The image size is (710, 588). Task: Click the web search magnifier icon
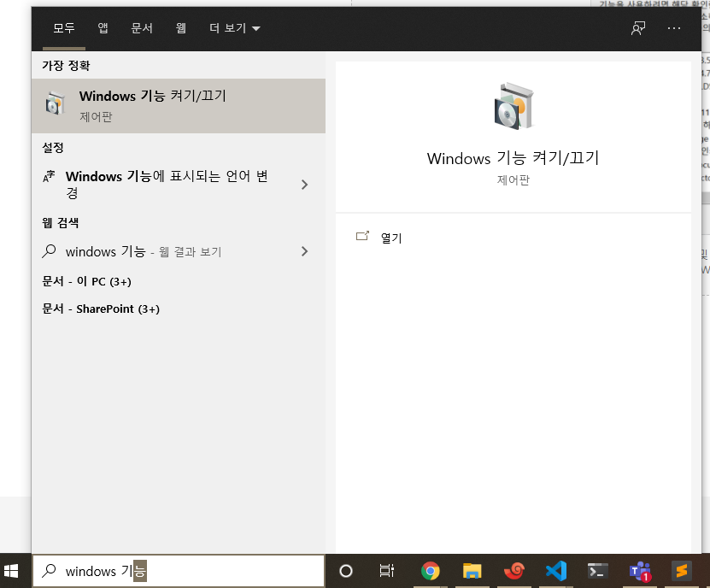coord(49,251)
